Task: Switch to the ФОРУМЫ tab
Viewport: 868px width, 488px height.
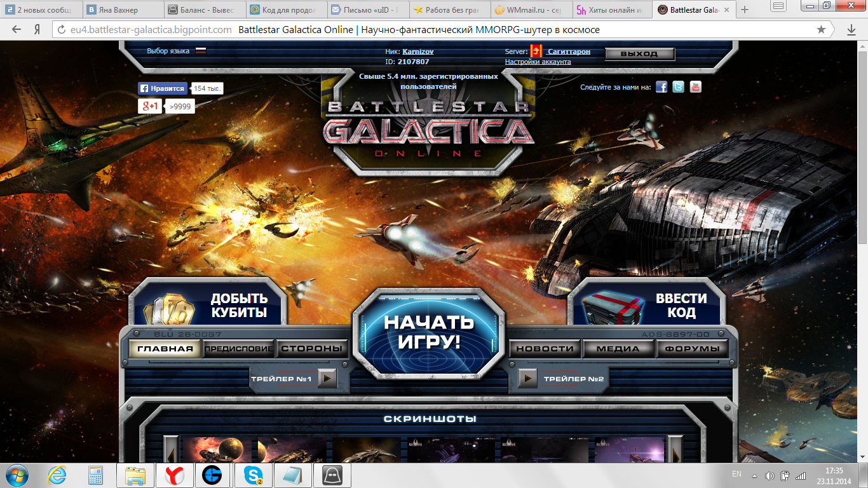Action: (x=693, y=348)
